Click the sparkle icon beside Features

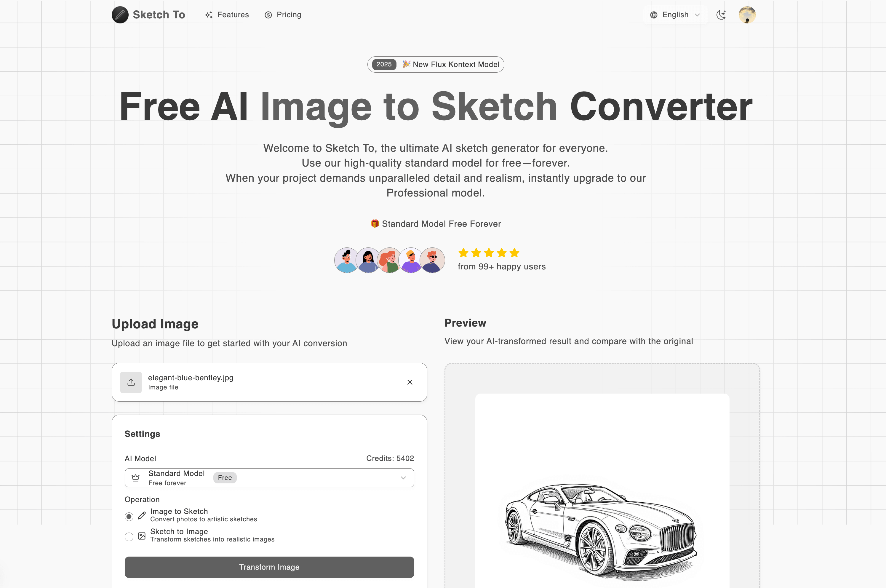pyautogui.click(x=209, y=15)
